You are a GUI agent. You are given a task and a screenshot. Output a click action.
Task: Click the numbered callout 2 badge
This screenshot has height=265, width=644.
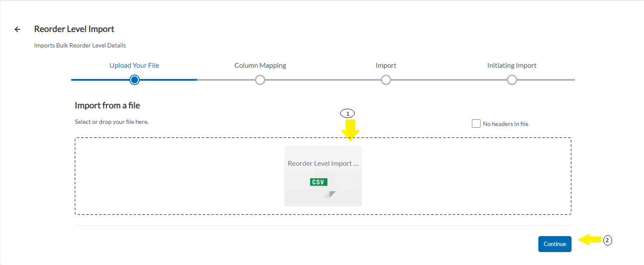[607, 241]
